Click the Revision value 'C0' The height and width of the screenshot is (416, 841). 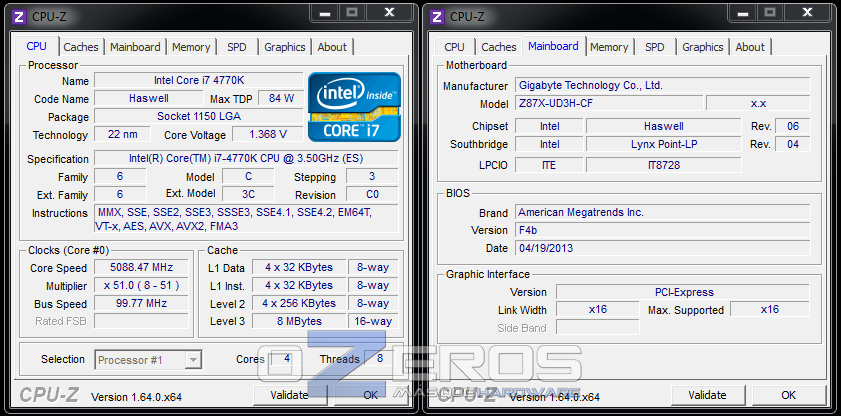372,194
